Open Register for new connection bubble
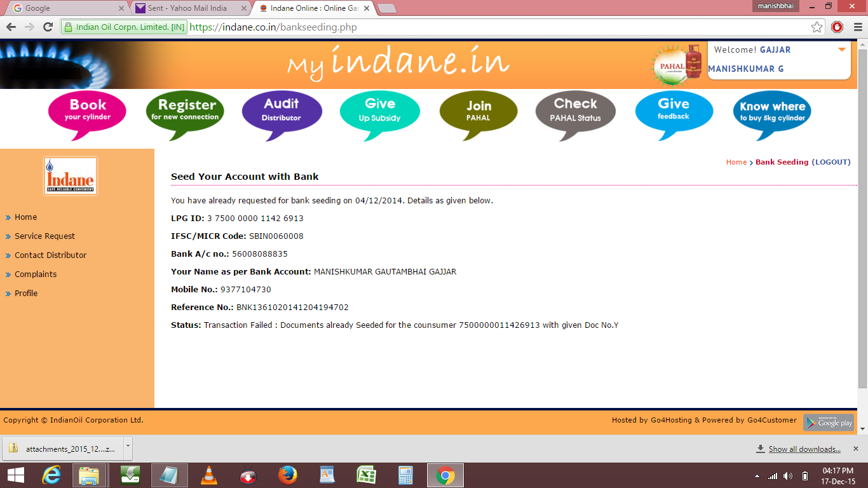Screen dimensions: 868x488 coord(186,111)
